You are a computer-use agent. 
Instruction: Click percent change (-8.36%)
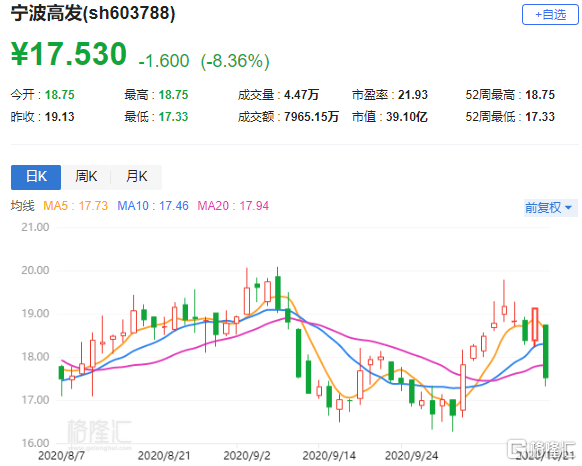[x=235, y=61]
